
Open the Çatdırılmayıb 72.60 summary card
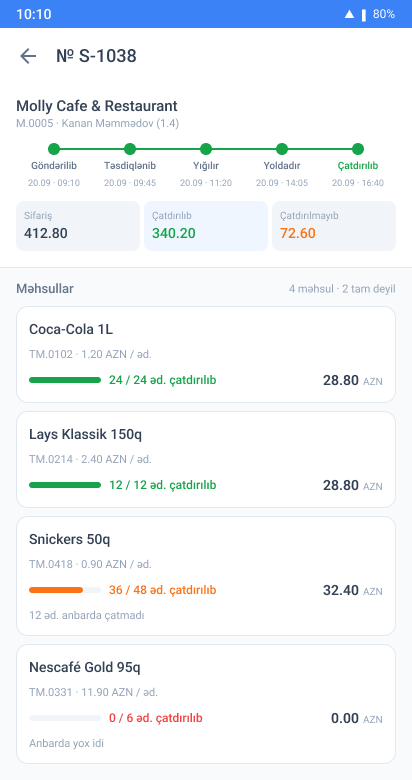point(334,226)
